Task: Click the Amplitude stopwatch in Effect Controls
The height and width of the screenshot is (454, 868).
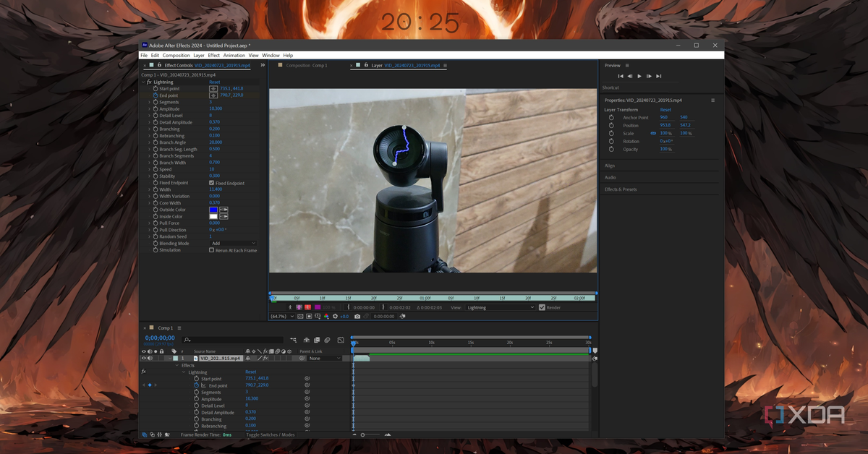Action: point(155,108)
